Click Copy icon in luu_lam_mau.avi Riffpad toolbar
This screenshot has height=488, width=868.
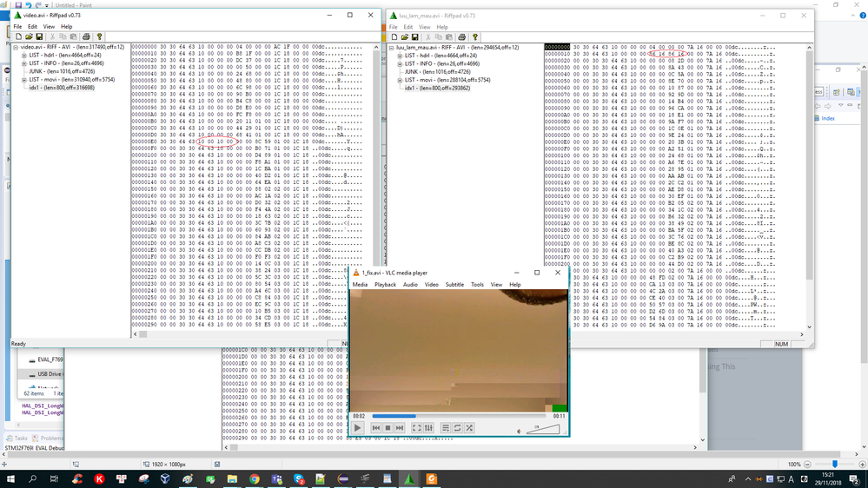tap(439, 37)
